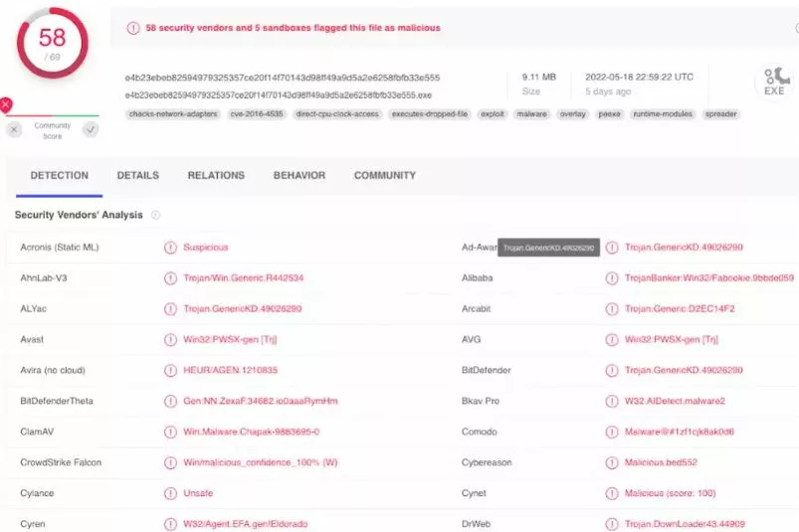Click the alert icon beside malicious banner
Screen dimensions: 799x532
tap(133, 28)
